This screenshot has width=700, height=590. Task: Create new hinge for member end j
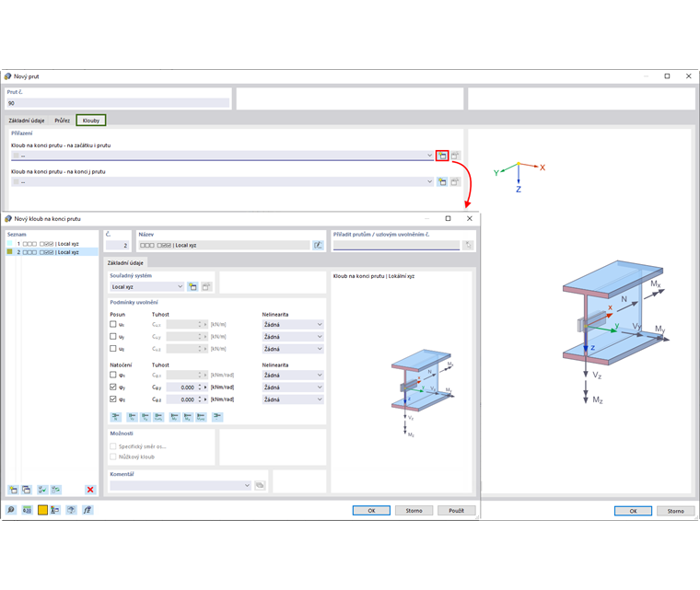point(442,181)
